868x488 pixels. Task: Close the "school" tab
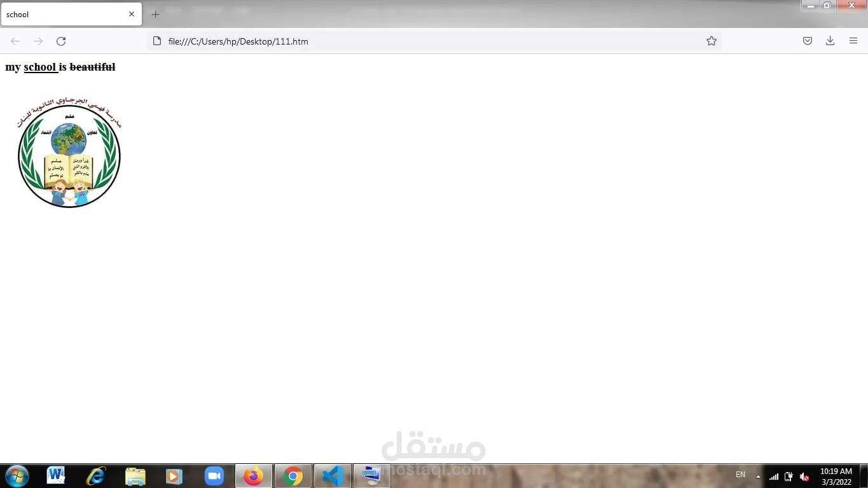(132, 14)
